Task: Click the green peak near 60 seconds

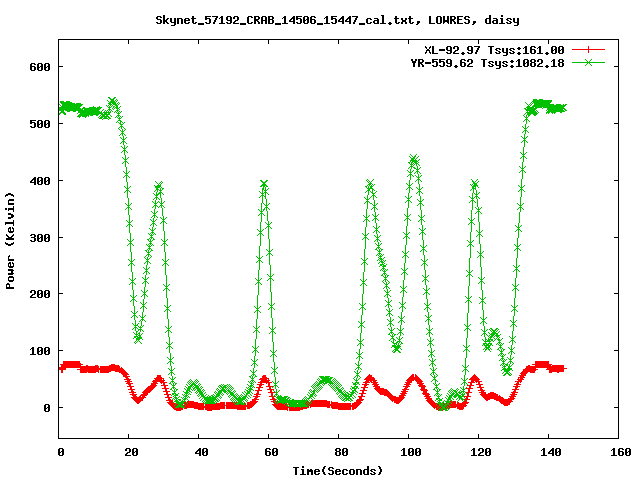Action: (x=264, y=184)
